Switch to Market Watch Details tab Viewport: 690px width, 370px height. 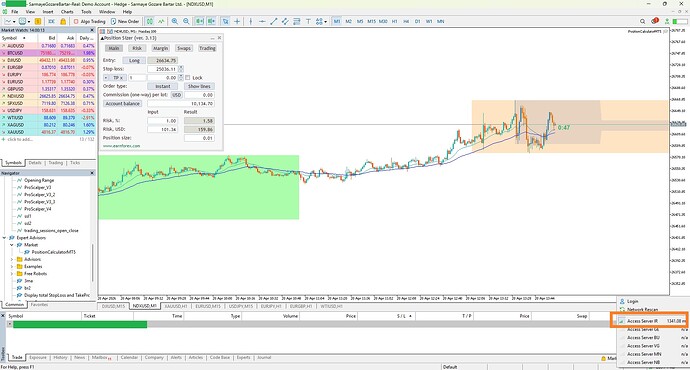click(x=35, y=163)
